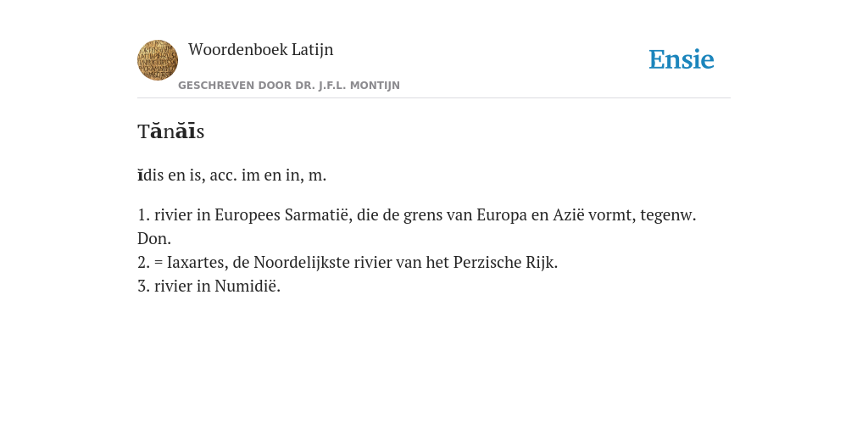Select the heading Tănăīs
The width and height of the screenshot is (868, 434).
pos(171,131)
